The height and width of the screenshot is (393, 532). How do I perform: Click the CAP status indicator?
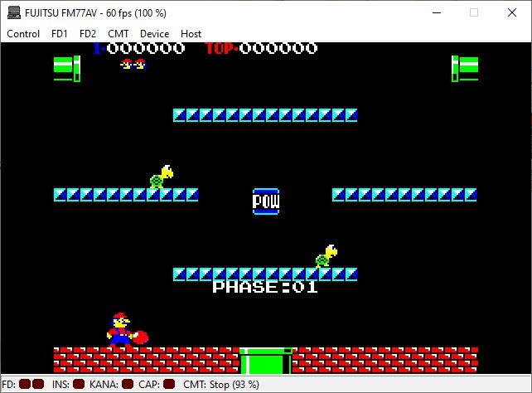click(x=169, y=384)
